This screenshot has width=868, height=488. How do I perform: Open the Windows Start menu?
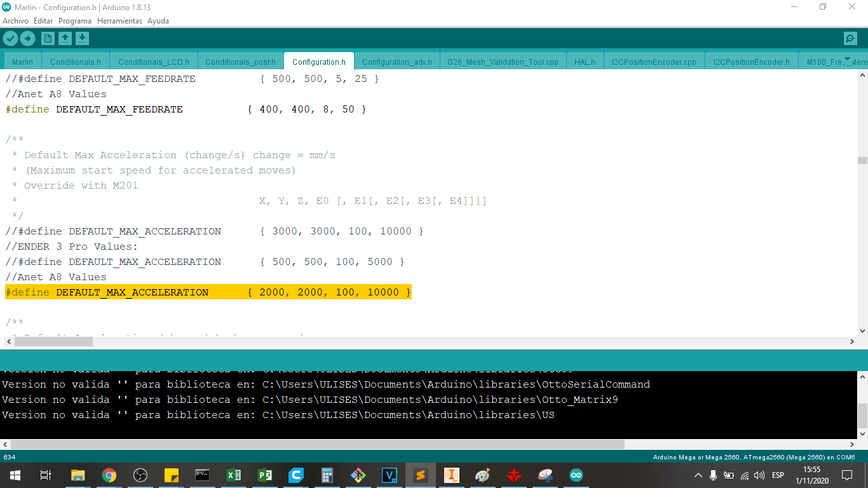[x=15, y=475]
